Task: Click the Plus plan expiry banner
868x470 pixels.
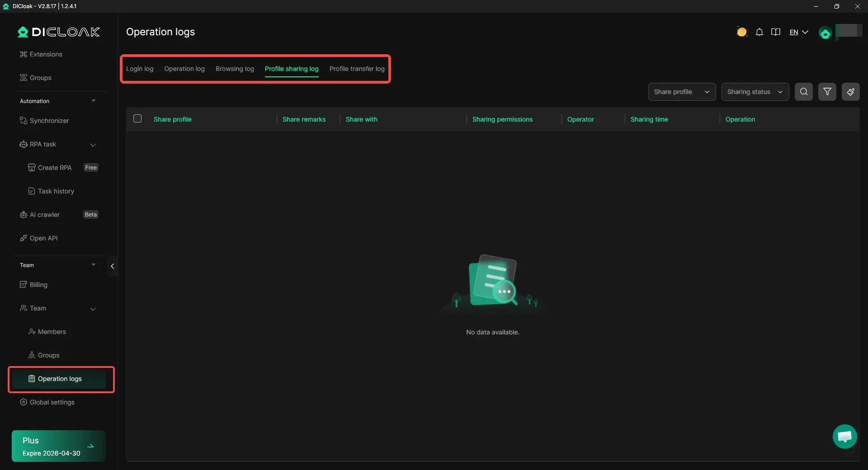Action: (59, 446)
